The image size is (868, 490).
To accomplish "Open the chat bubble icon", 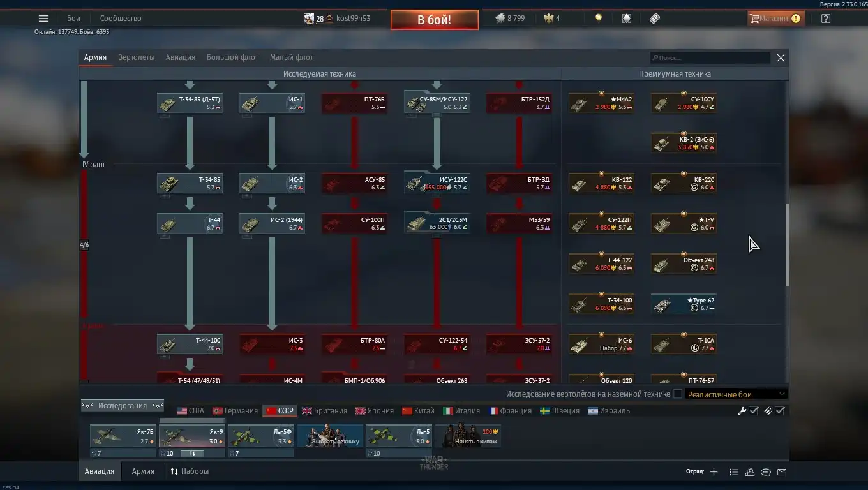I will pyautogui.click(x=766, y=472).
